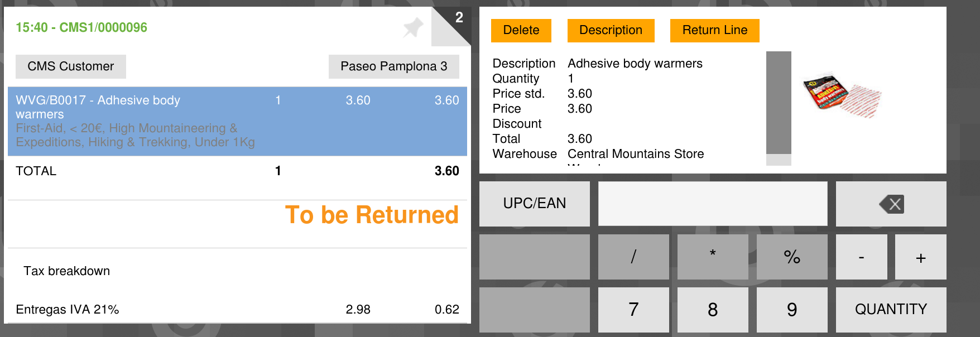Open the folded corner showing receipt count 2
Image resolution: width=980 pixels, height=337 pixels.
pos(456,22)
